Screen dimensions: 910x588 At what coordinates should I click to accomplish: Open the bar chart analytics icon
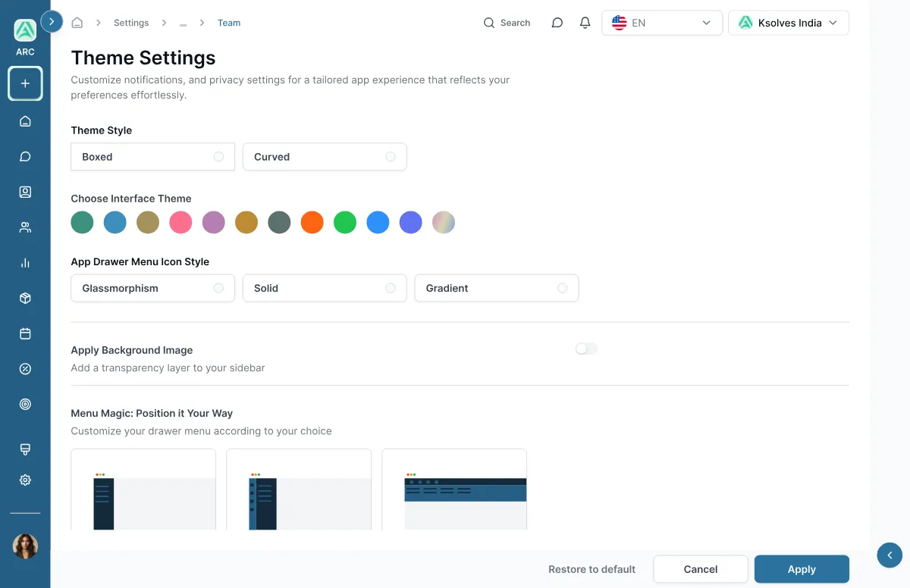tap(25, 263)
